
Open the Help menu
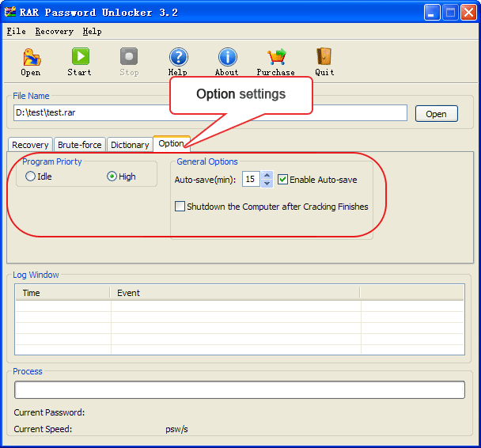pyautogui.click(x=92, y=32)
